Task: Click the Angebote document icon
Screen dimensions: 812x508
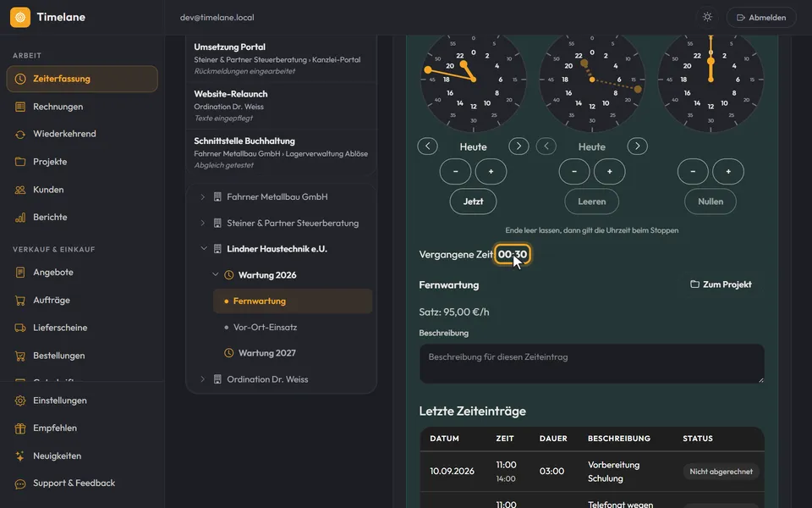Action: click(x=20, y=272)
